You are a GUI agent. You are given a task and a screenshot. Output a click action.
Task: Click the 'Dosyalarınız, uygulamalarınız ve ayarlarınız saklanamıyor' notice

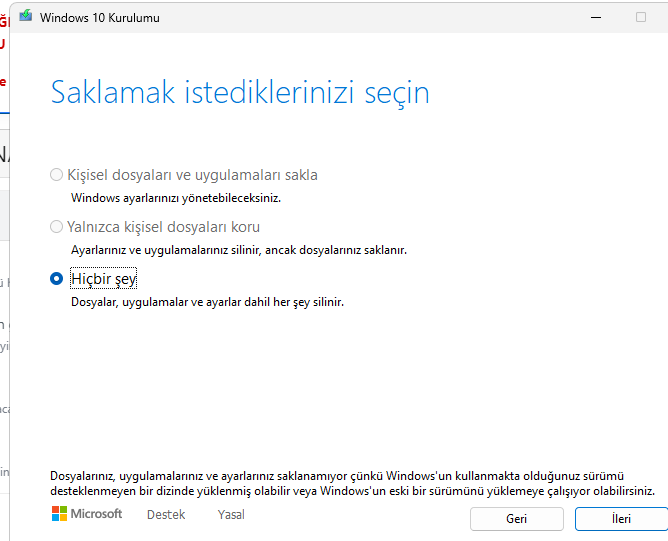(x=352, y=483)
